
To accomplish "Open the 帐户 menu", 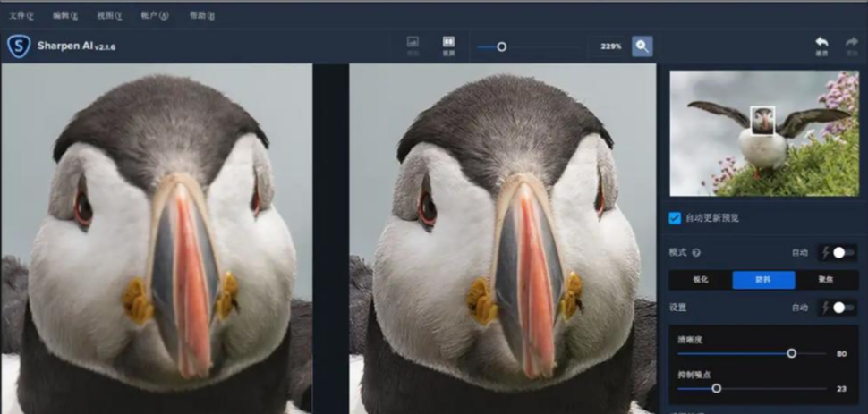I will (x=155, y=15).
